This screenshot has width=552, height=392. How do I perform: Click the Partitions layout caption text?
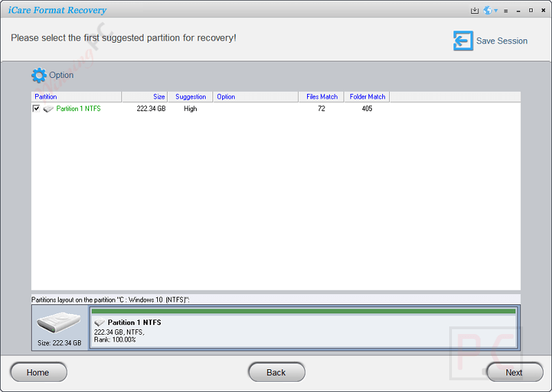pos(110,300)
